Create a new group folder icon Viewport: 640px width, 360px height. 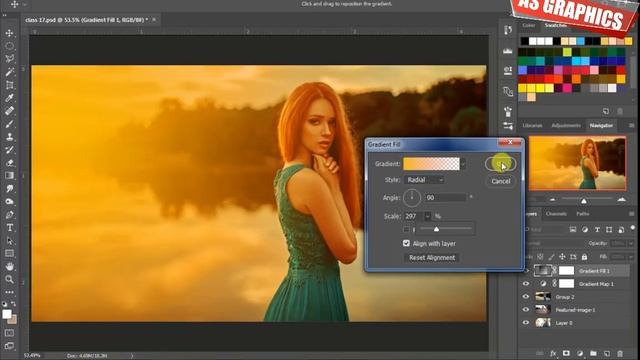(x=593, y=353)
